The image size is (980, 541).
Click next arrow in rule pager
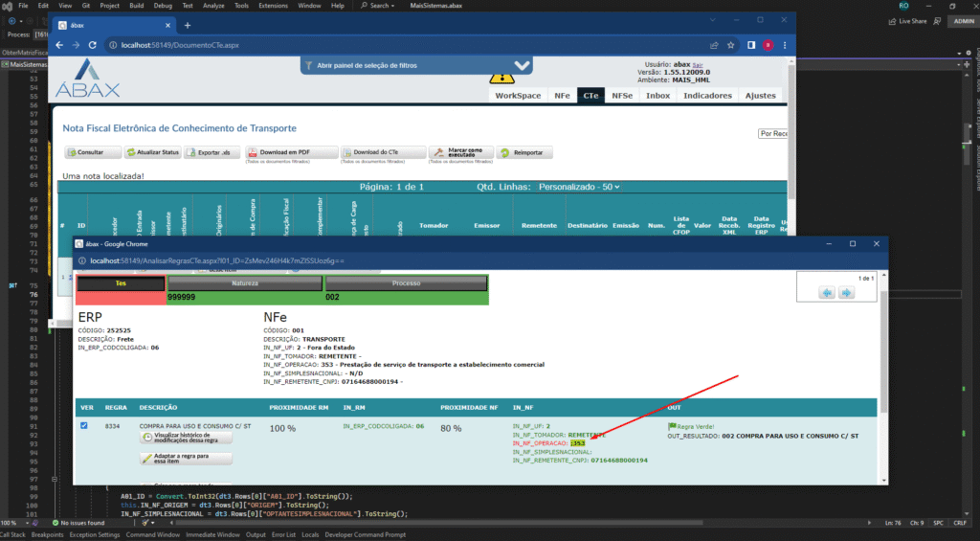click(846, 292)
